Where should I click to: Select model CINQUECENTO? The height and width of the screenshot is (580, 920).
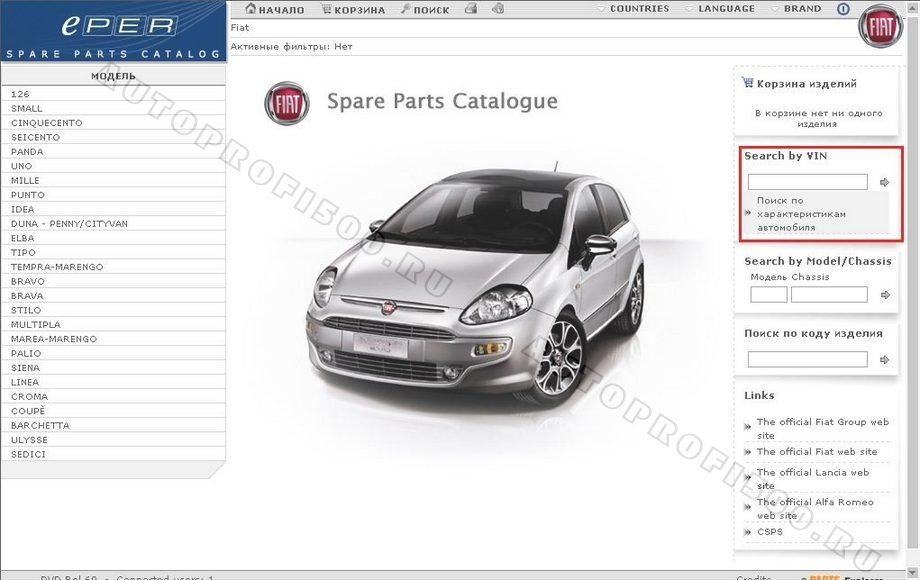(113, 123)
